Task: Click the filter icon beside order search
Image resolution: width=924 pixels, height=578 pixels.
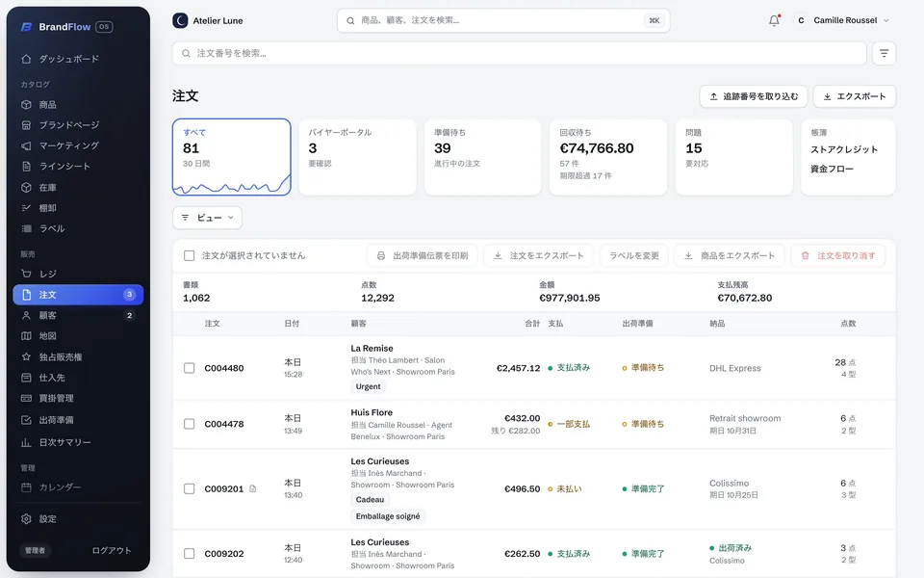Action: [x=884, y=53]
